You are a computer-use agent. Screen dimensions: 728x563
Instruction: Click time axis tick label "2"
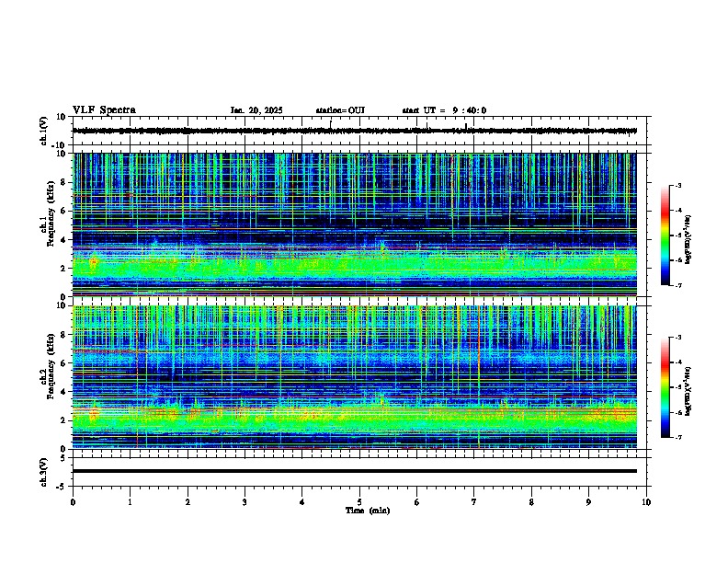pyautogui.click(x=188, y=502)
